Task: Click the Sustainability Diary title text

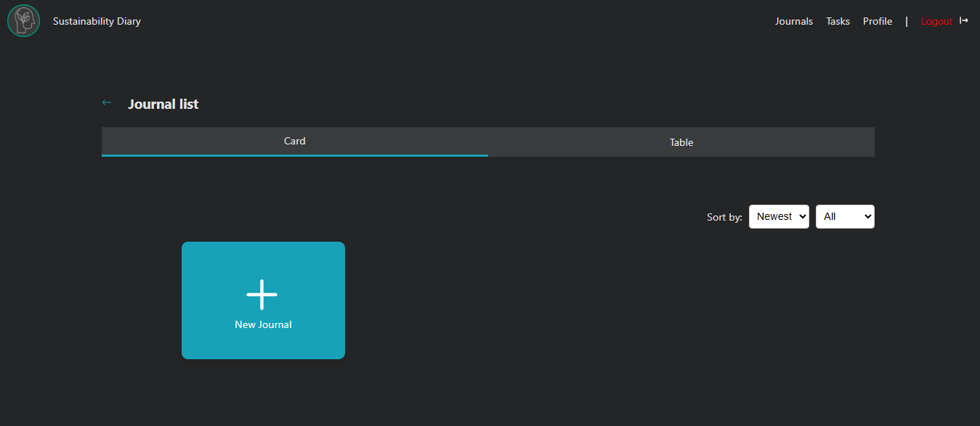Action: click(x=97, y=21)
